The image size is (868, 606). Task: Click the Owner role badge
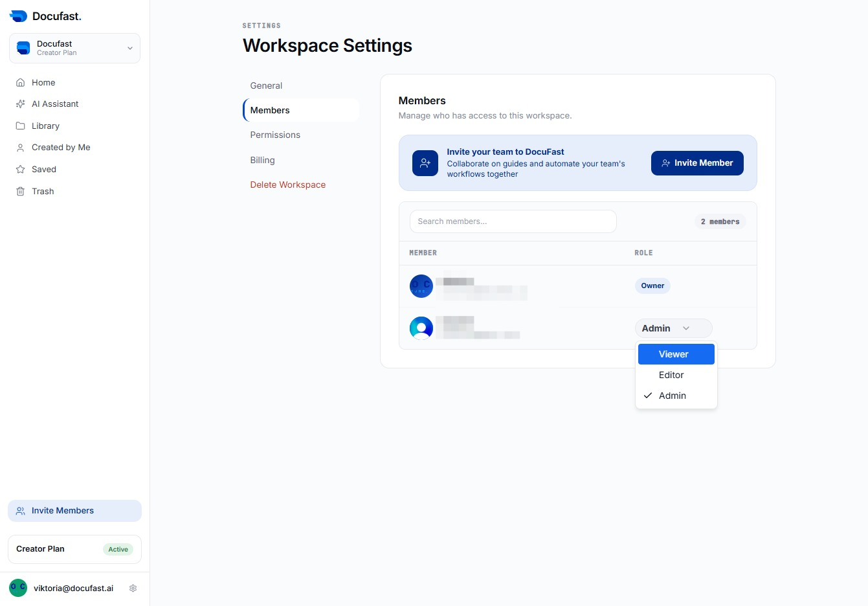pos(652,286)
